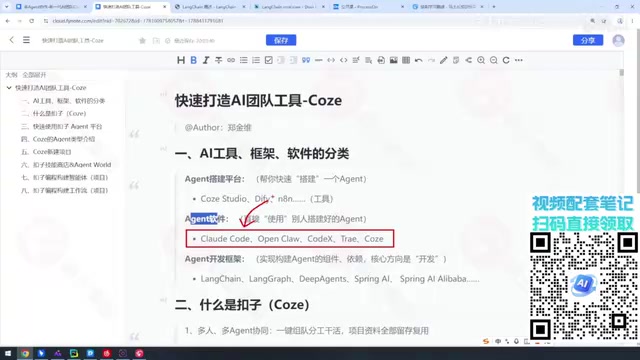
Task: Insert a horizontal divider line
Action: (318, 60)
